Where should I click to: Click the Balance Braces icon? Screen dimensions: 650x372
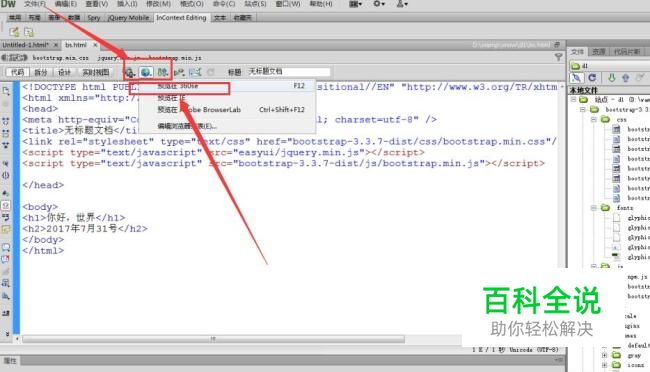pyautogui.click(x=6, y=175)
